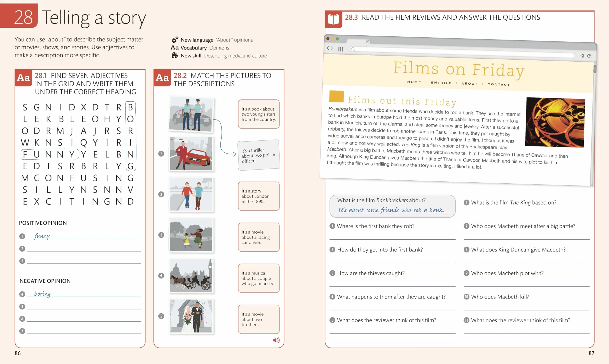Click the 'Films out this Friday' heading
This screenshot has height=364, width=609.
tap(402, 101)
